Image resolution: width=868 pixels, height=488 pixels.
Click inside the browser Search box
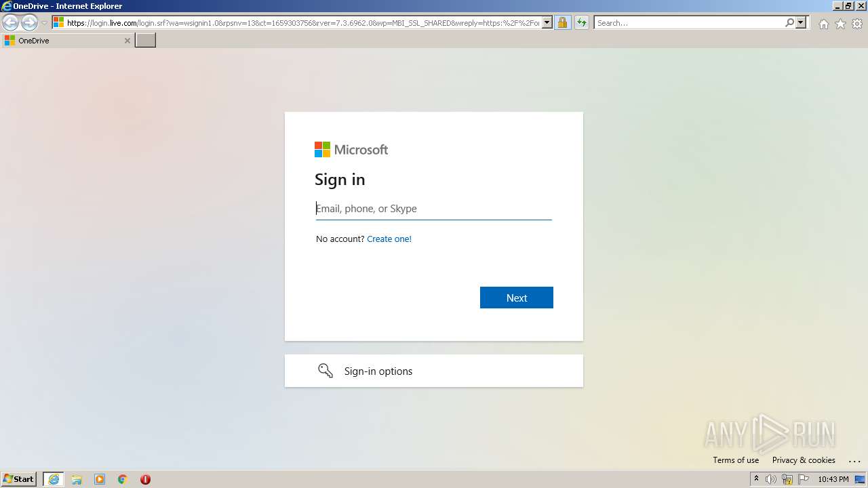pyautogui.click(x=688, y=23)
